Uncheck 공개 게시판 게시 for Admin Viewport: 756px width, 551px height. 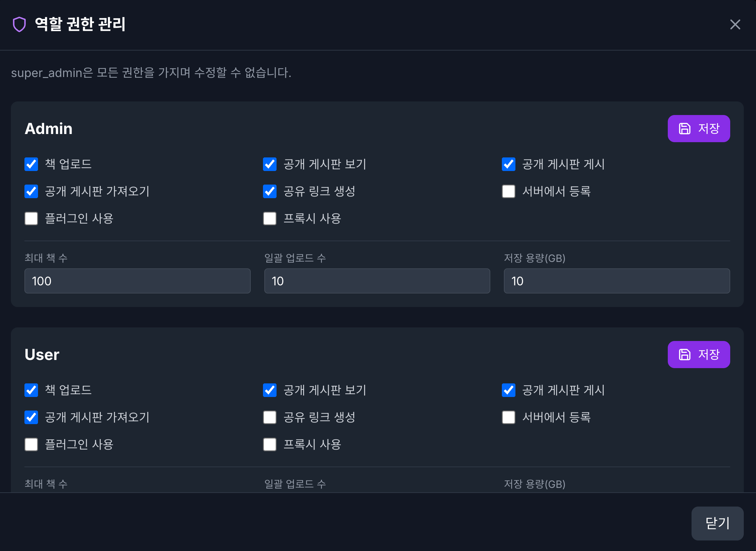click(508, 164)
